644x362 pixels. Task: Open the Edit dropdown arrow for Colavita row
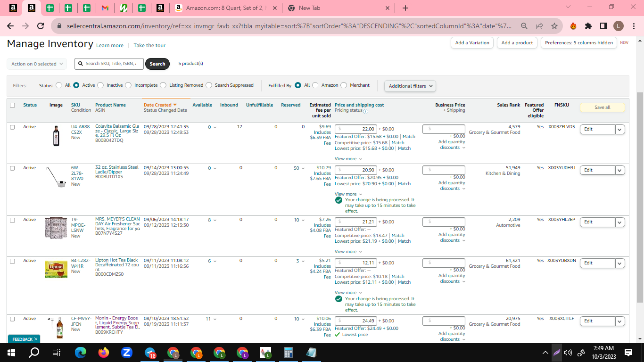619,129
